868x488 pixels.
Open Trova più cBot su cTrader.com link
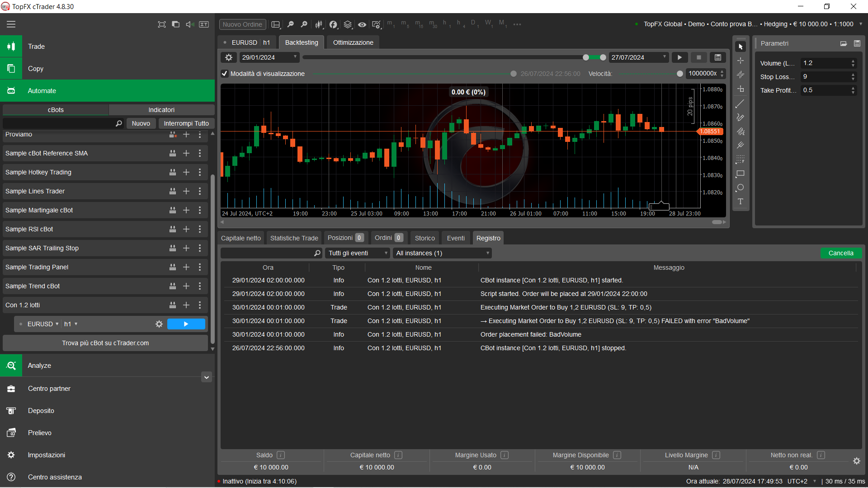[x=105, y=343]
